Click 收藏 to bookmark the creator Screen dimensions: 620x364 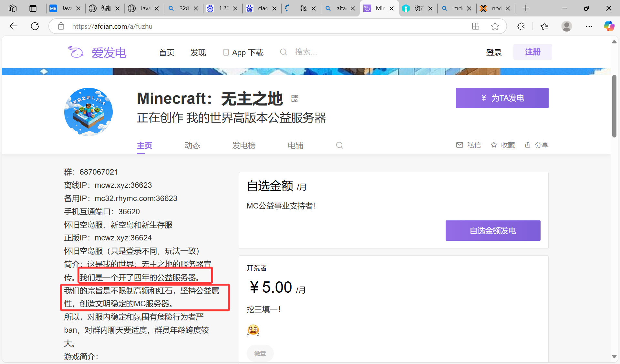[x=503, y=145]
